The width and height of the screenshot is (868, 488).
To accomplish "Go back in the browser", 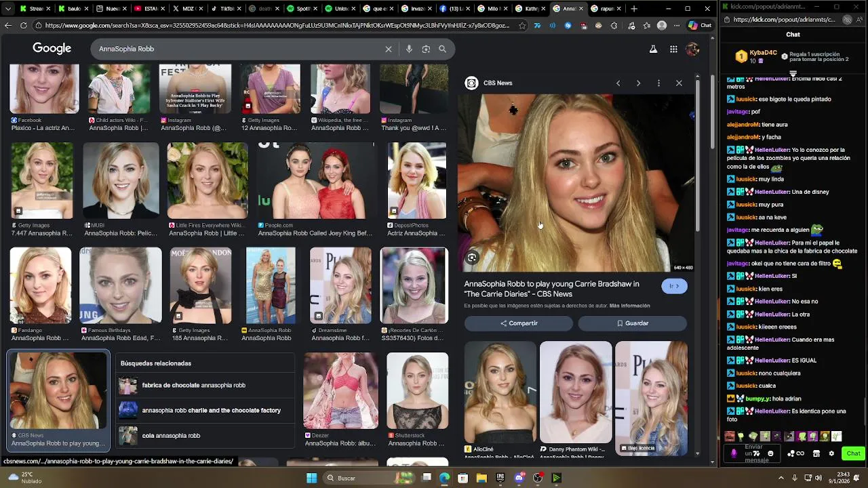I will [x=7, y=26].
